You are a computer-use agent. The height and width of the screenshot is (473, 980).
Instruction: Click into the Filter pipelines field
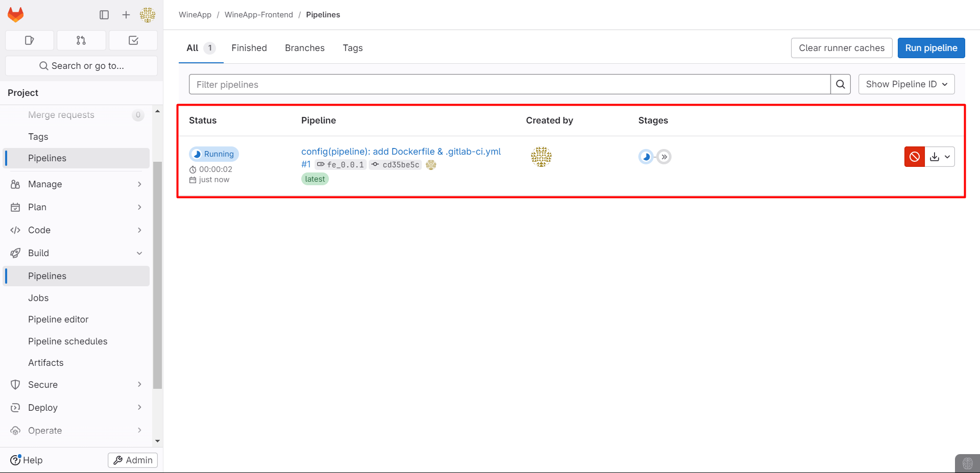[x=509, y=84]
